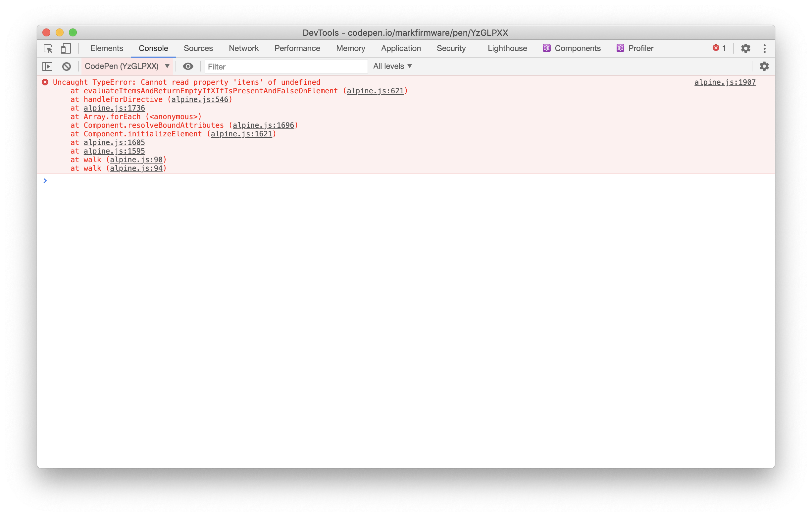
Task: Create a live expression with the eye icon
Action: pyautogui.click(x=188, y=66)
